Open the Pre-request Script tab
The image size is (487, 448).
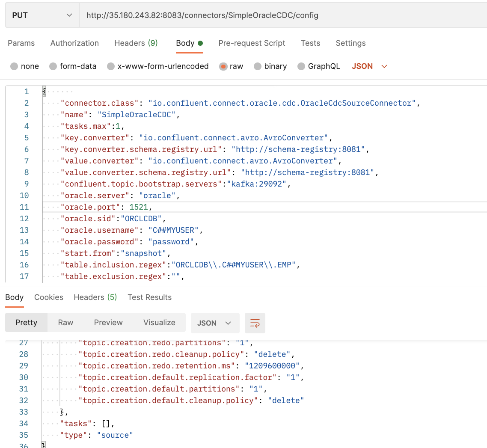point(252,43)
